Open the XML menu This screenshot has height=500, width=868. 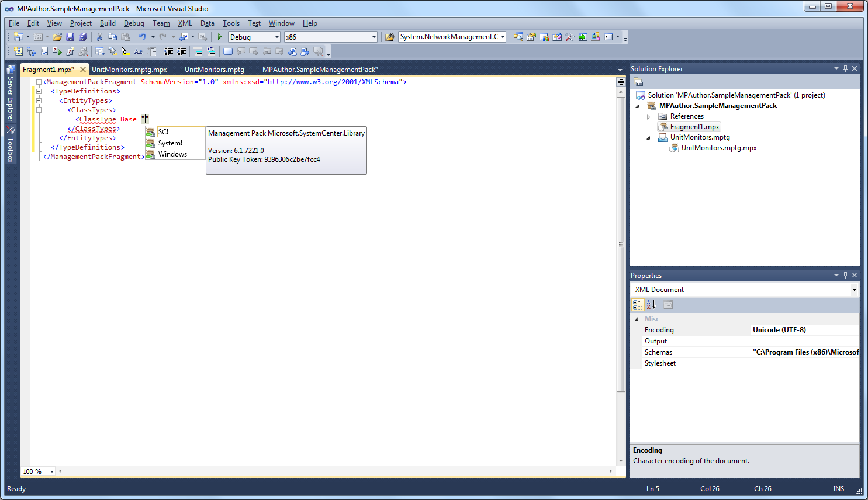[x=185, y=23]
